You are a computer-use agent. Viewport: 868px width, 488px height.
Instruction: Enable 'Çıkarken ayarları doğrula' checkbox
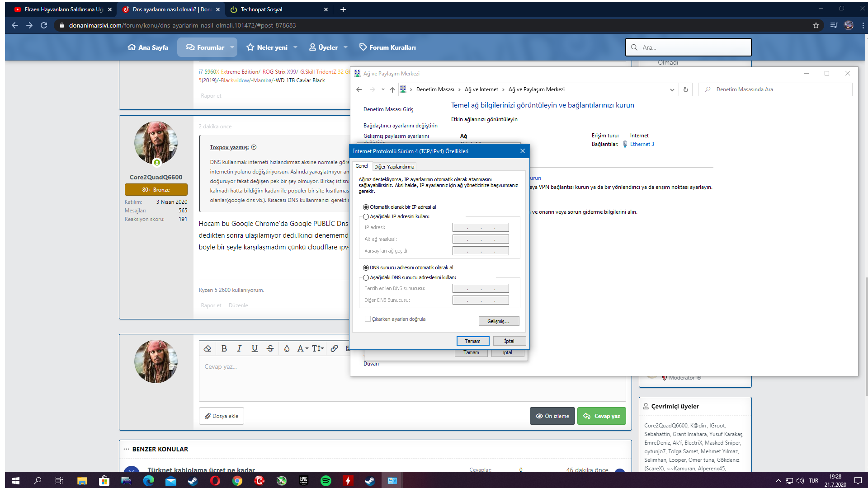368,319
